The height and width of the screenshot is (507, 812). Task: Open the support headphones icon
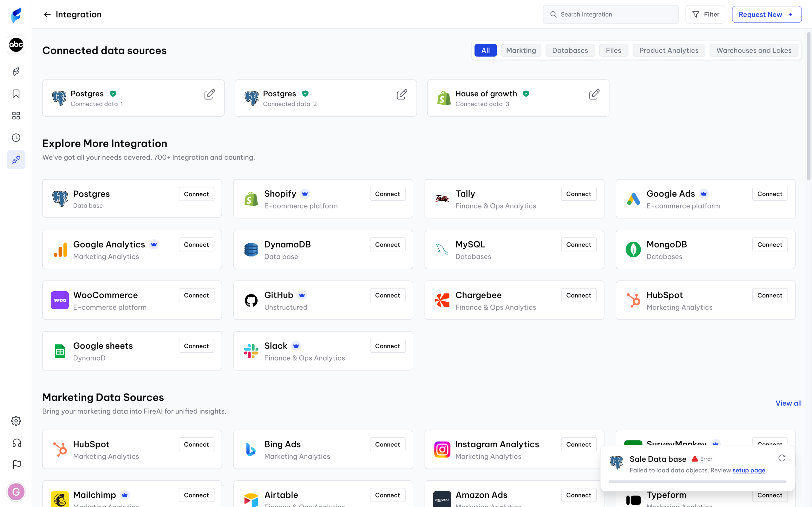click(16, 443)
